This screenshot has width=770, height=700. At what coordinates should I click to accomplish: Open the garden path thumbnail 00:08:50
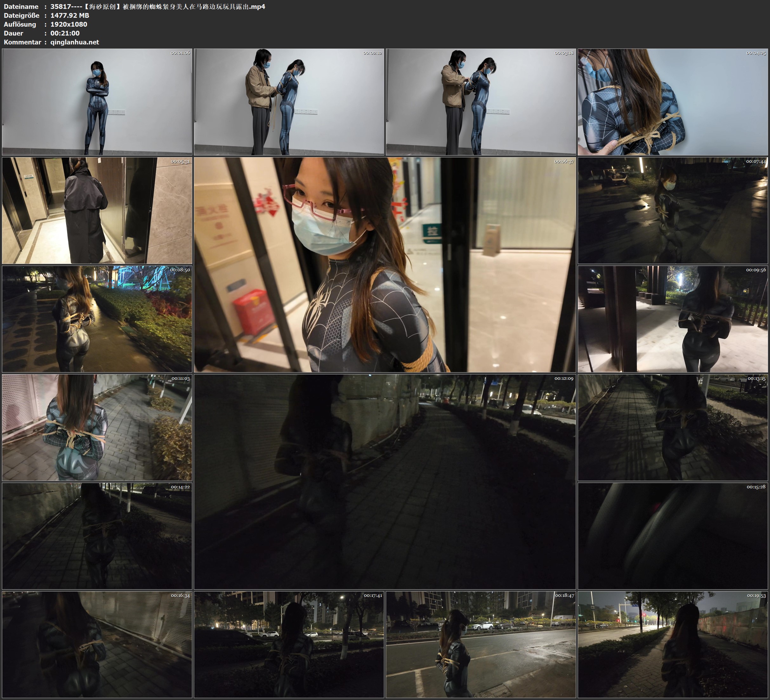point(97,319)
